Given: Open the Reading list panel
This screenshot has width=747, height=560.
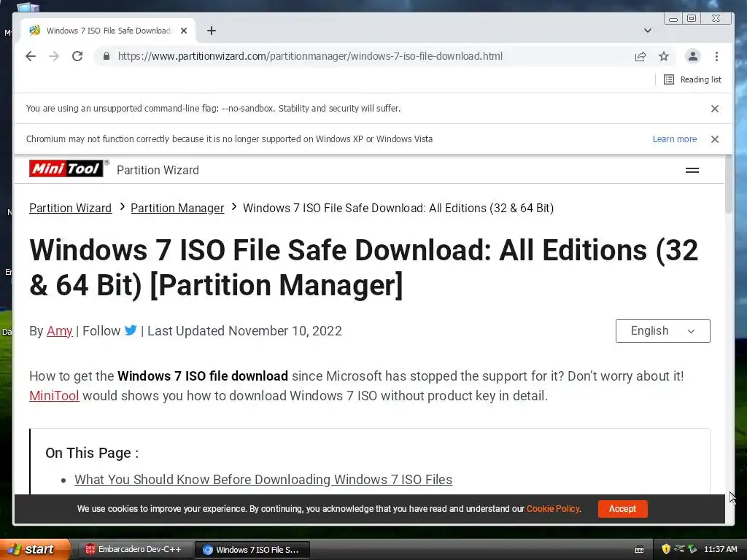Looking at the screenshot, I should 692,79.
